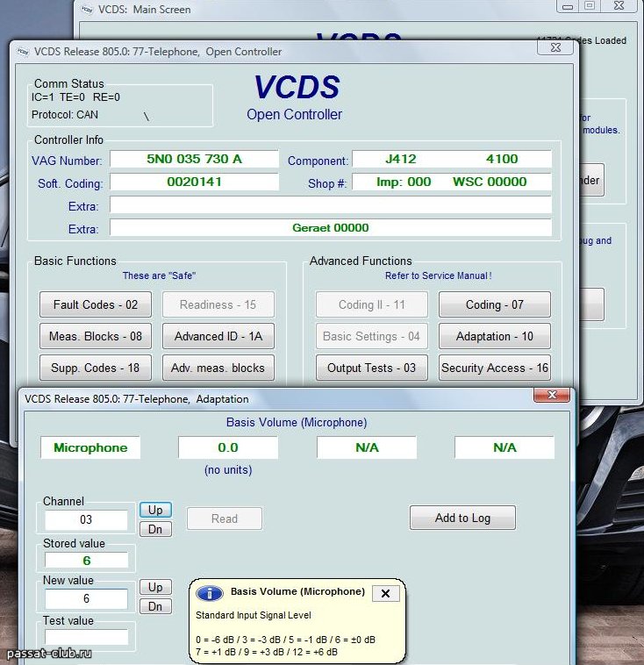
Task: Click the disabled Readiness - 15 button
Action: 218,304
